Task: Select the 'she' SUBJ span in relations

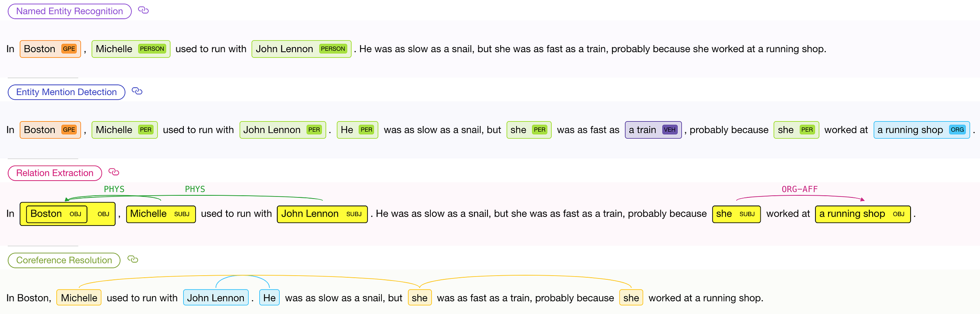Action: [736, 214]
